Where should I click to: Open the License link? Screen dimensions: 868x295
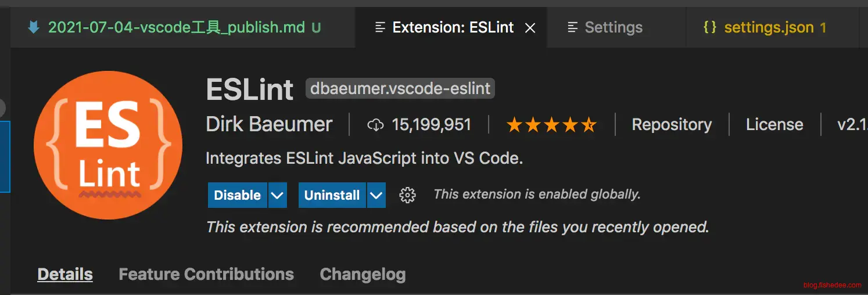click(x=774, y=125)
